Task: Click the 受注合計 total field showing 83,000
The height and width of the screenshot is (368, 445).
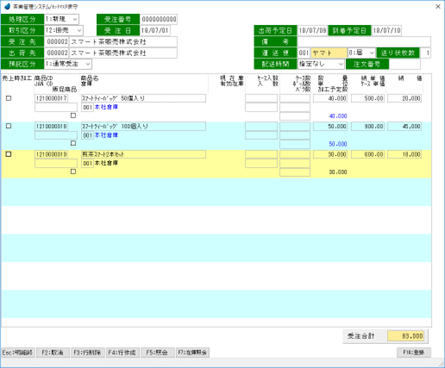Action: (x=406, y=336)
